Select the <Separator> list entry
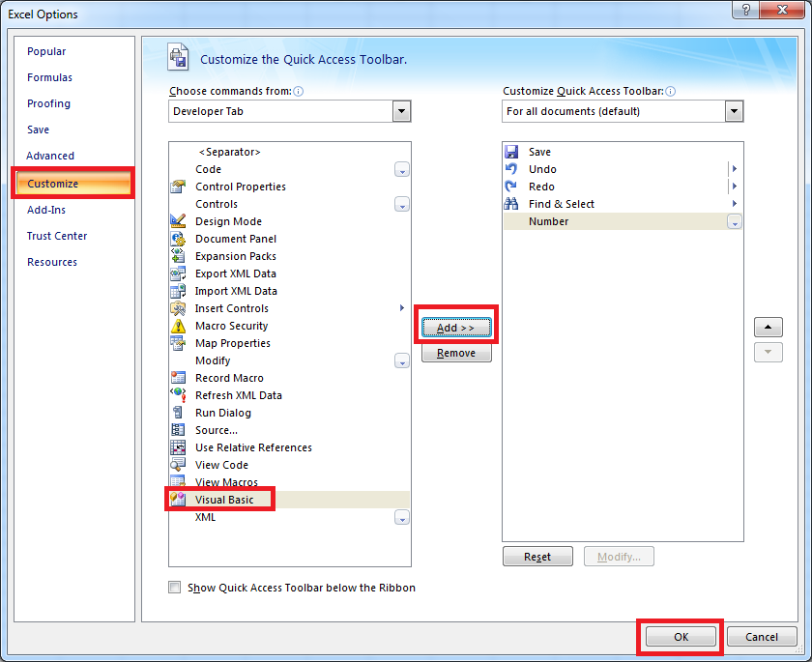 (229, 152)
